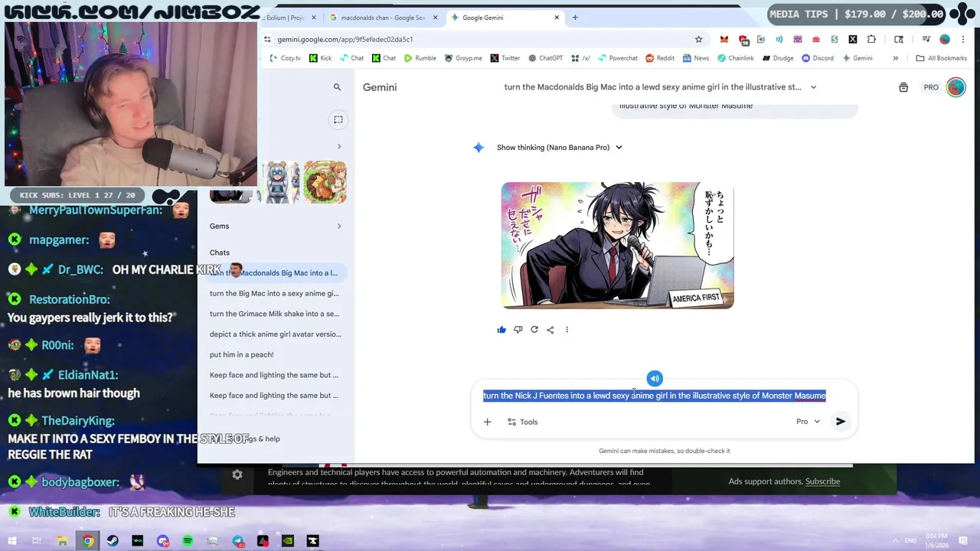Open the Twitter bookmark
The image size is (980, 551).
(505, 58)
